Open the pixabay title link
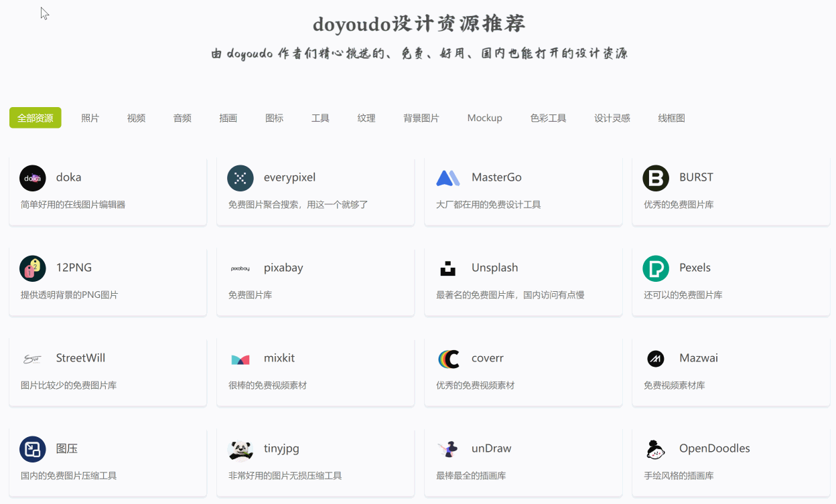 click(283, 268)
